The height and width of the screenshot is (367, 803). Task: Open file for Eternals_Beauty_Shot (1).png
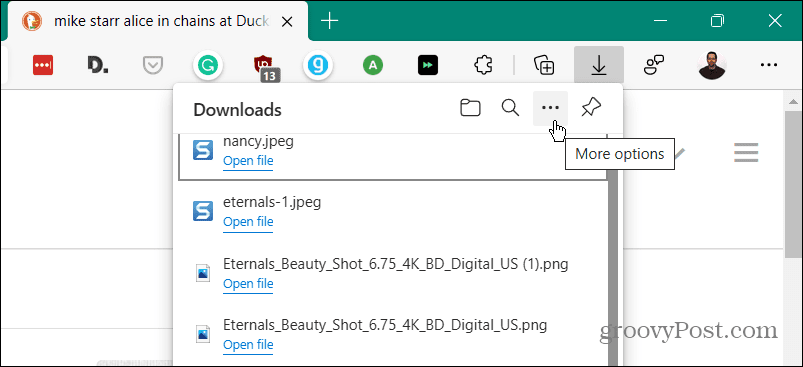[x=248, y=284]
